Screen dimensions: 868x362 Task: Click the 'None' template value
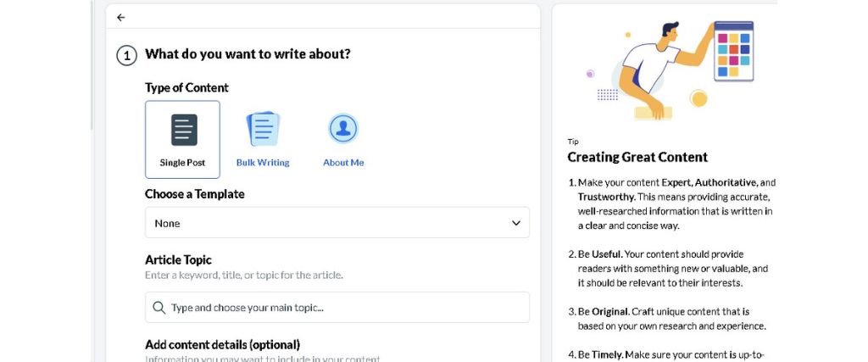(167, 223)
